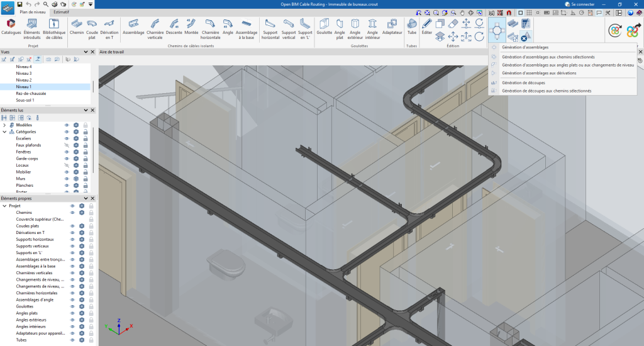Click the save icon in title bar
Screen dimensions: 644x346
pos(19,4)
